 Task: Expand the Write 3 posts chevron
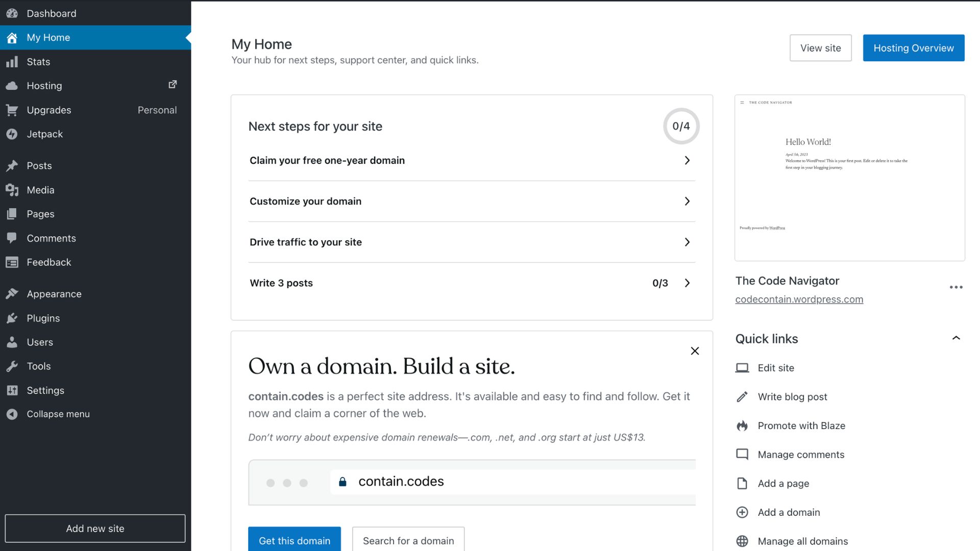tap(687, 283)
